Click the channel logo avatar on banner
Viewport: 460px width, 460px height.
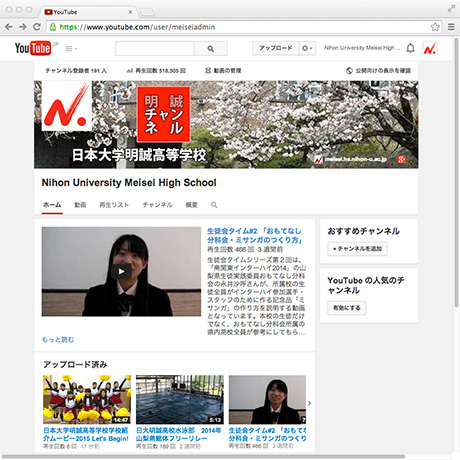67,106
